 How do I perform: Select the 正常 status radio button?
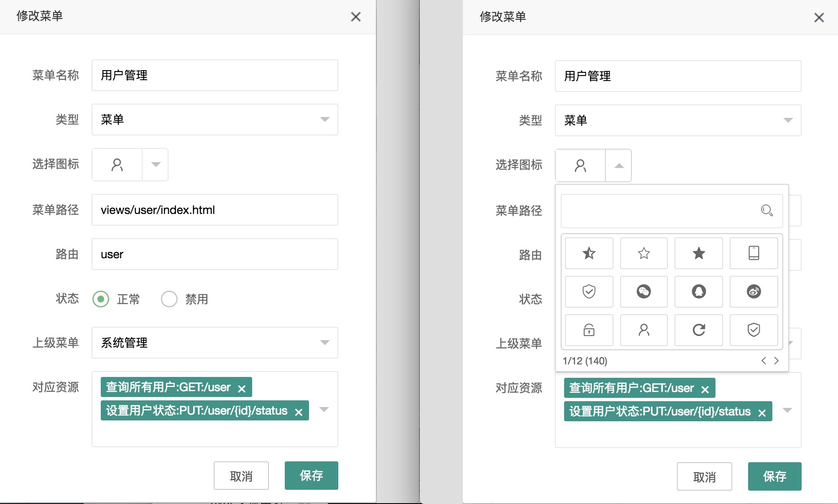coord(101,299)
